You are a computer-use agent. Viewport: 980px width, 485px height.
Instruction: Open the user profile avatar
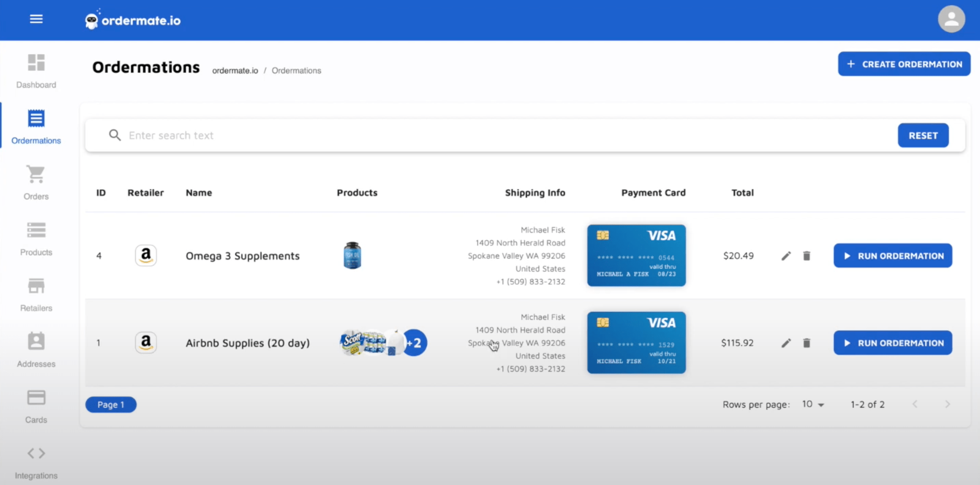[951, 19]
